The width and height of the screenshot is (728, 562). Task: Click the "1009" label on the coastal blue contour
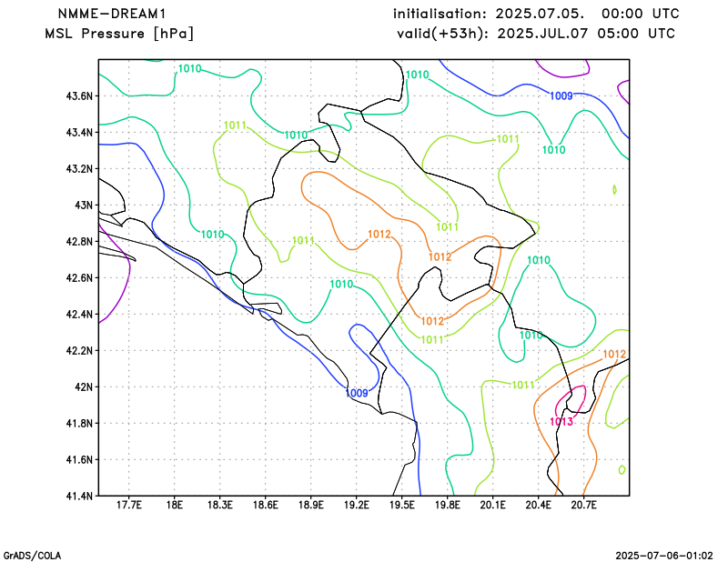point(357,393)
